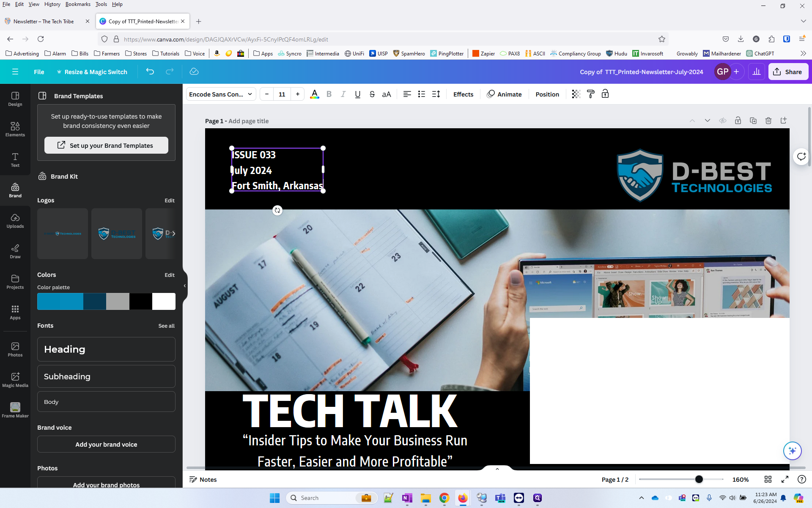The image size is (812, 508).
Task: Toggle page lock icon
Action: pos(738,121)
